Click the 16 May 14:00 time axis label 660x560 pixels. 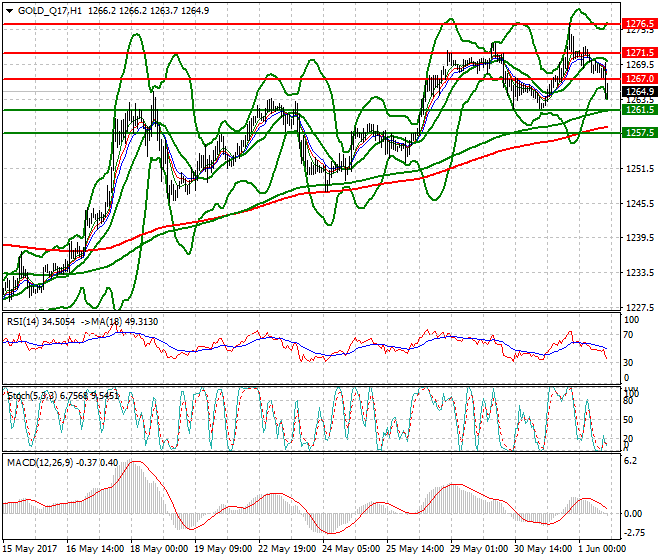[x=95, y=549]
